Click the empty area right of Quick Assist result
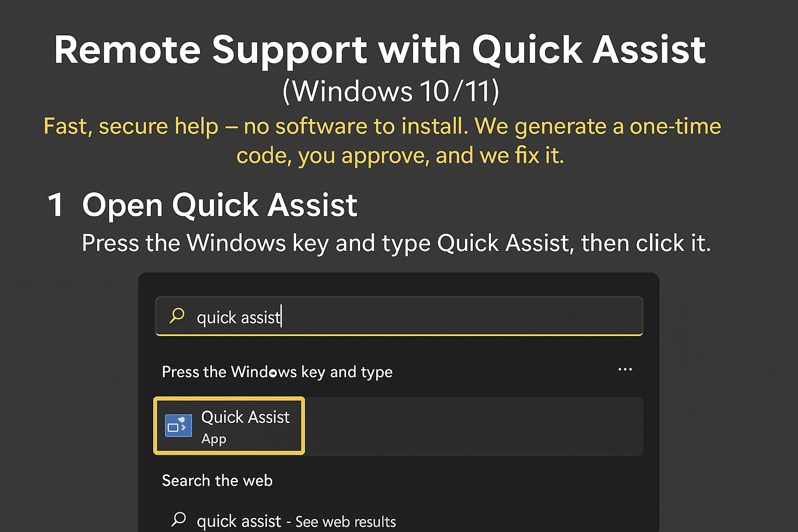This screenshot has height=532, width=798. [x=473, y=426]
